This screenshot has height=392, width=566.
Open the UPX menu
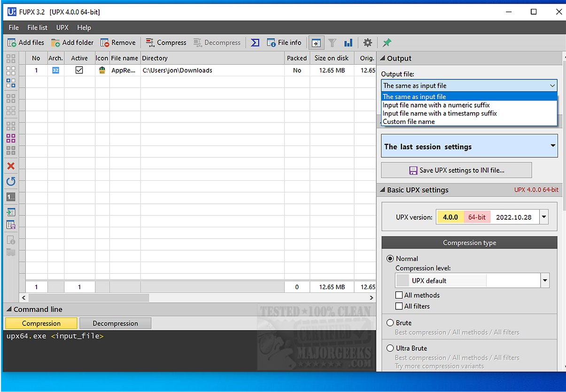click(62, 28)
